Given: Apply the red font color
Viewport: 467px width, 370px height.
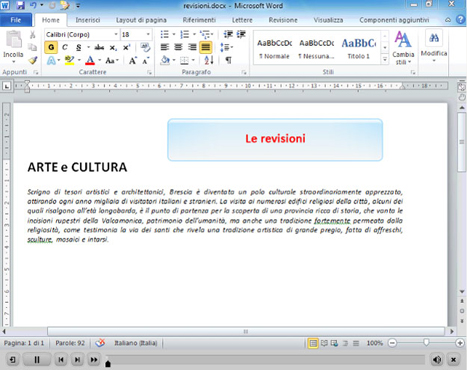Looking at the screenshot, I should coord(90,60).
